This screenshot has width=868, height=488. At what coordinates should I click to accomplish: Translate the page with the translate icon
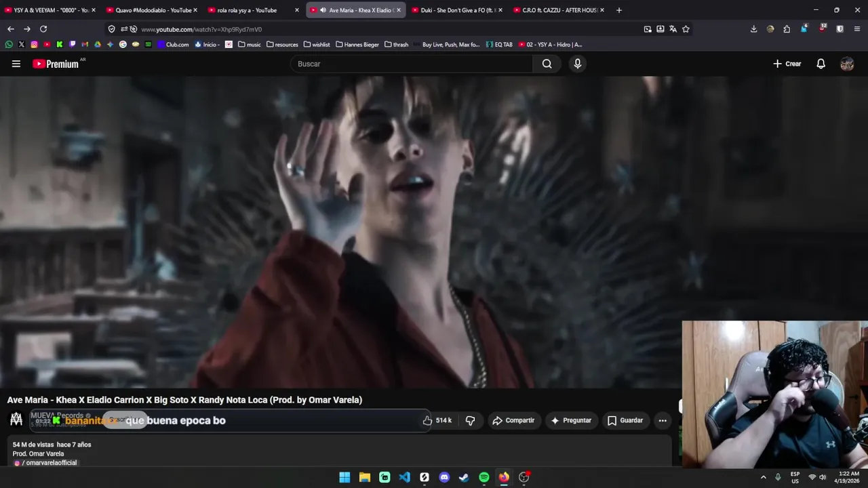tap(673, 29)
